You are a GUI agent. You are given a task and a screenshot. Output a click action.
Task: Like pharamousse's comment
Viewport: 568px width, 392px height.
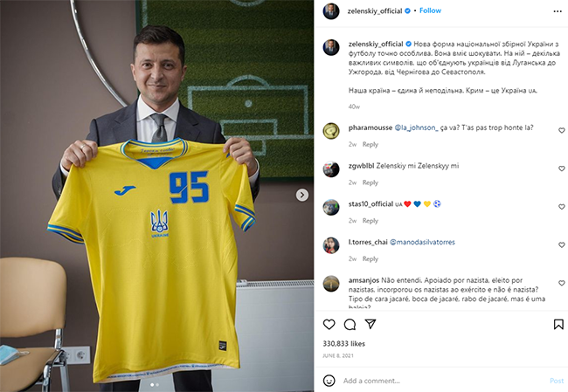(x=562, y=130)
